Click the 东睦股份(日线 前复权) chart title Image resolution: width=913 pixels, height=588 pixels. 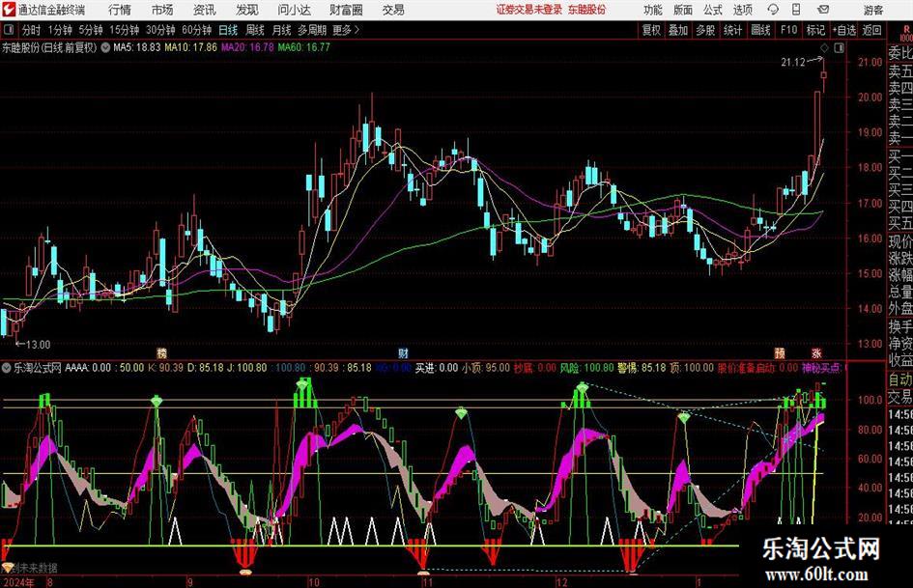pos(49,47)
